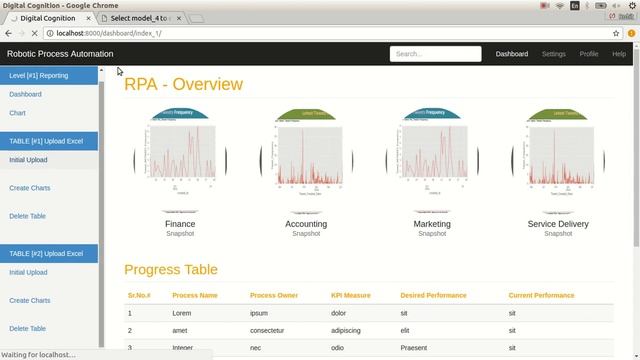Open the Service Delivery chart thumbnail
640x360 pixels.
pos(558,160)
